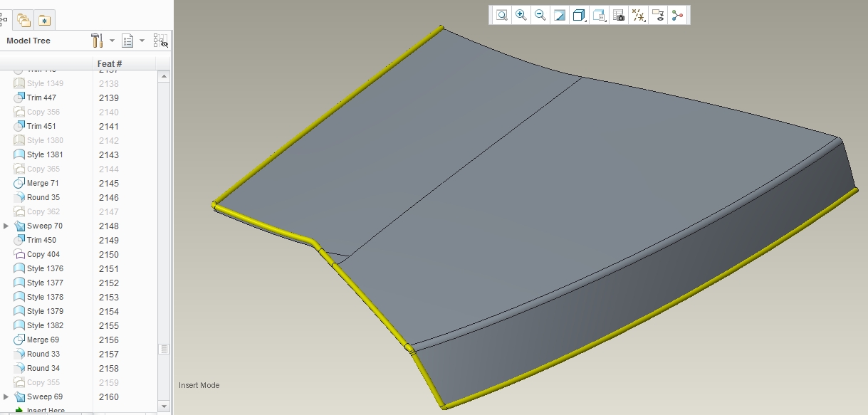Image resolution: width=868 pixels, height=415 pixels.
Task: Click the Model Tree Settings hammer icon
Action: pos(98,41)
